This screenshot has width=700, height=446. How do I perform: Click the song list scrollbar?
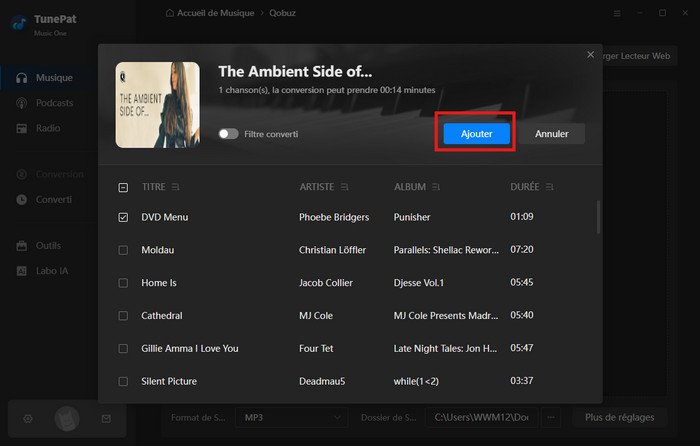pyautogui.click(x=598, y=217)
